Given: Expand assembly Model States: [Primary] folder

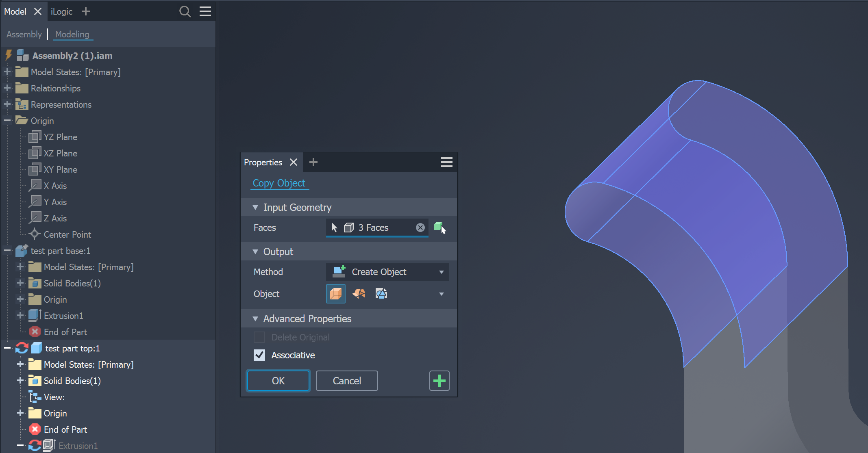Looking at the screenshot, I should (x=7, y=72).
